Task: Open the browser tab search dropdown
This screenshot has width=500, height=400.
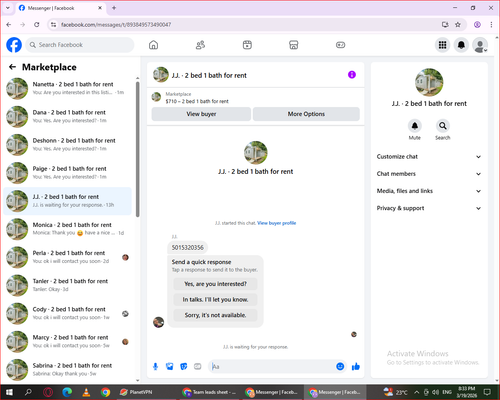Action: coord(8,8)
